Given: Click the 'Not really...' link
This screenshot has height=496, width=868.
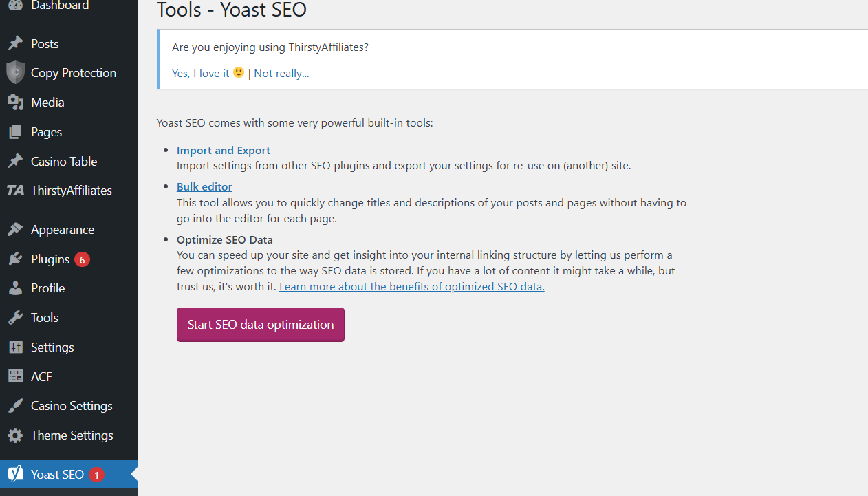Looking at the screenshot, I should (x=281, y=73).
